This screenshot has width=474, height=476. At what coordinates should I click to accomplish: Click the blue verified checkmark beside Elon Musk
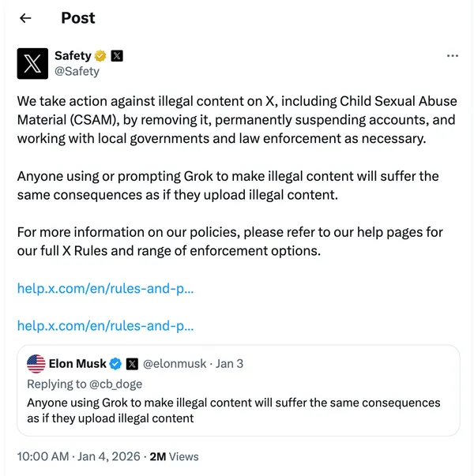115,364
